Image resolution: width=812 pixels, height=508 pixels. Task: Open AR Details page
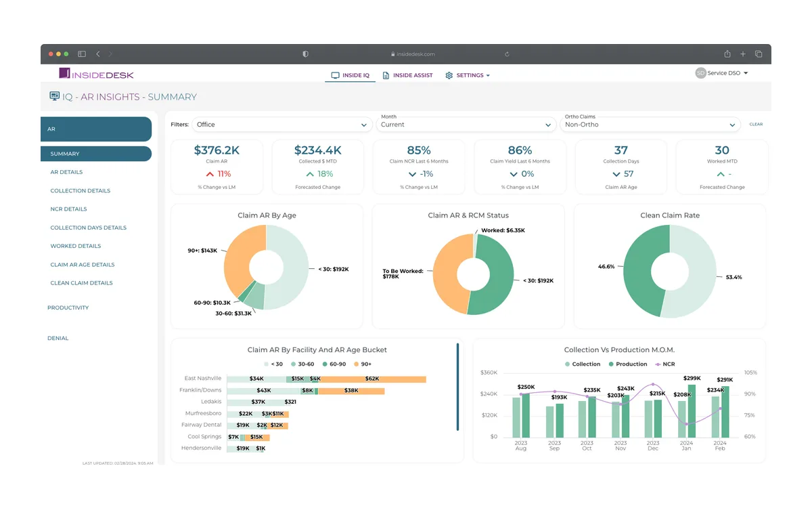click(x=66, y=172)
